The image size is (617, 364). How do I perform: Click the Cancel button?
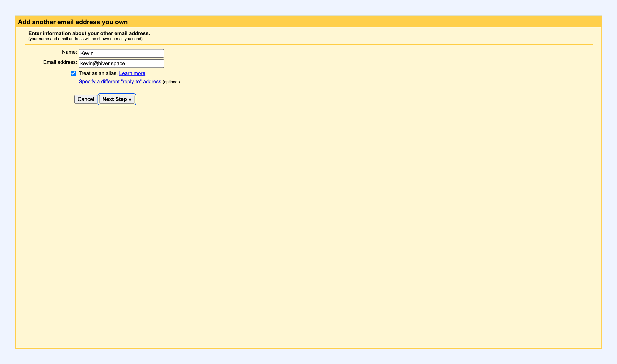click(86, 99)
